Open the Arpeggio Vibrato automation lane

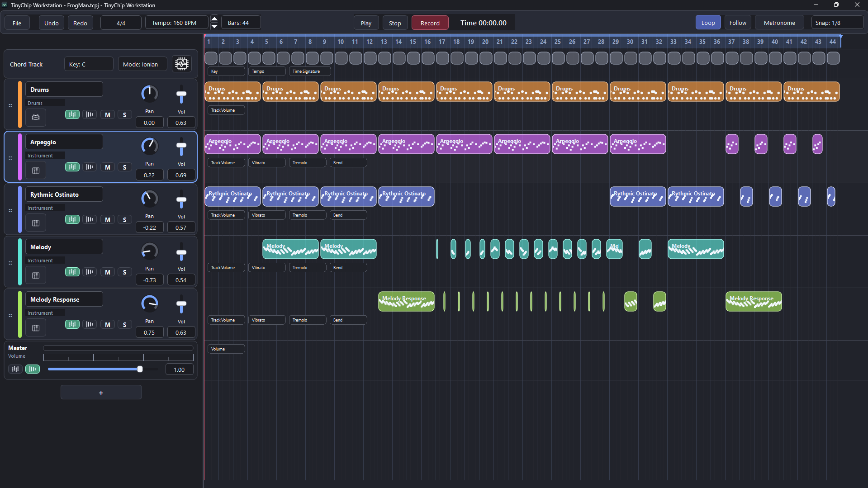pyautogui.click(x=267, y=163)
